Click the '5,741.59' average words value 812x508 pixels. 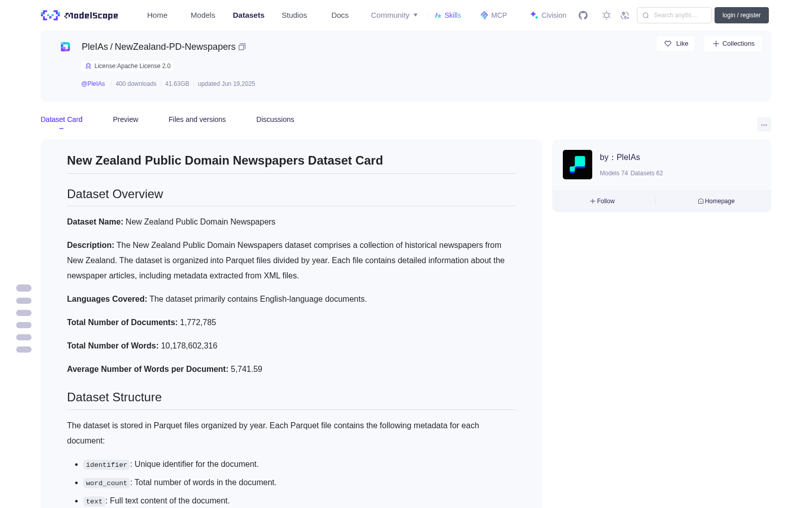pos(247,369)
